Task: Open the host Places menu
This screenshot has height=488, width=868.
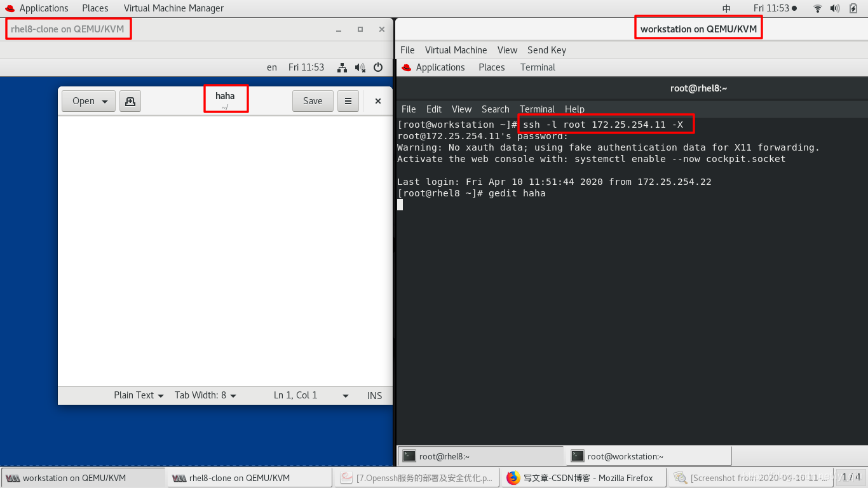Action: click(95, 8)
